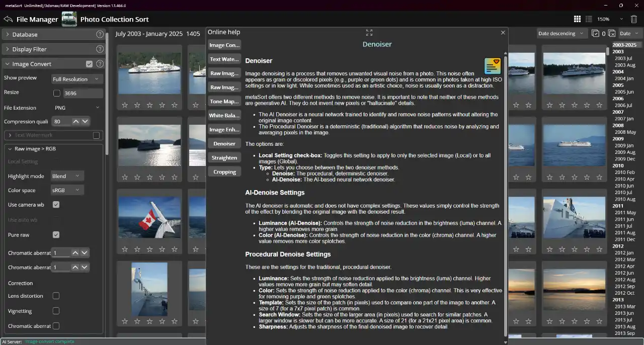Uncheck the Use camera wb option
Image resolution: width=644 pixels, height=345 pixels.
(56, 205)
